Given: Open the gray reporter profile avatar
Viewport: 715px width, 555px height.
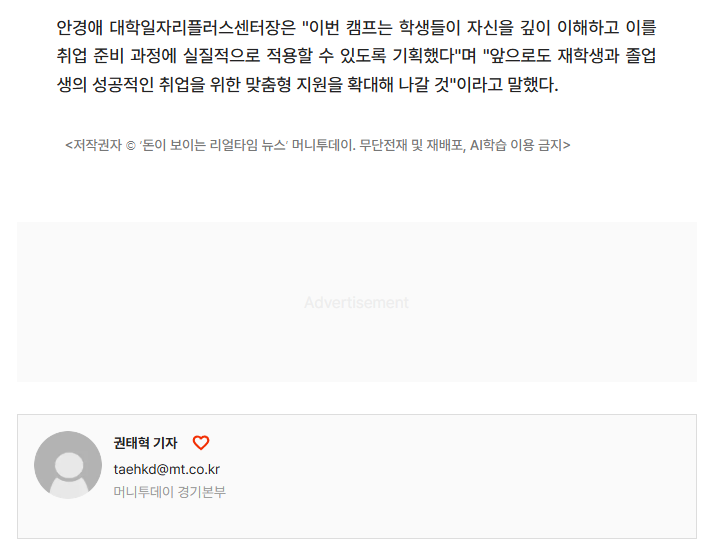Looking at the screenshot, I should coord(68,465).
